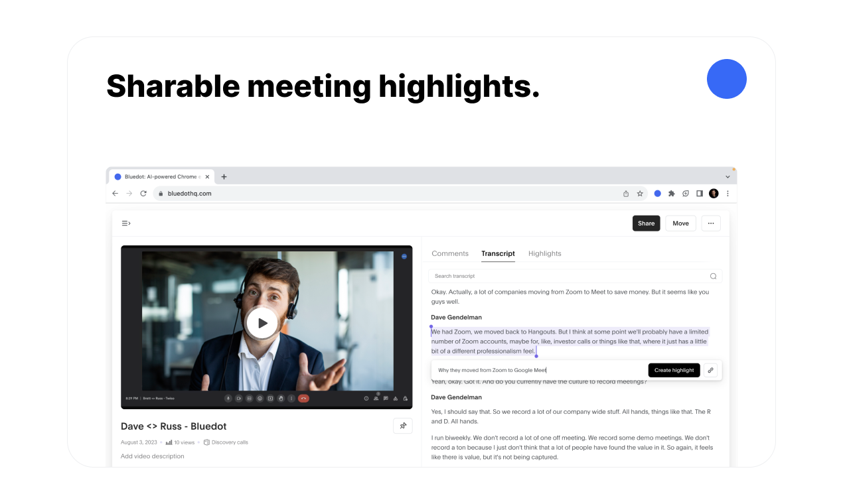Click the search magnifier in transcript box

(714, 276)
